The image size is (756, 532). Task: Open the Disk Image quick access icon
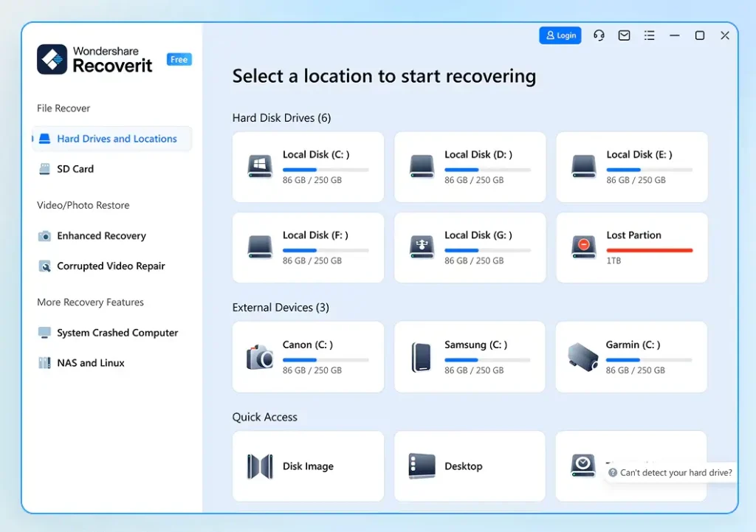tap(259, 466)
